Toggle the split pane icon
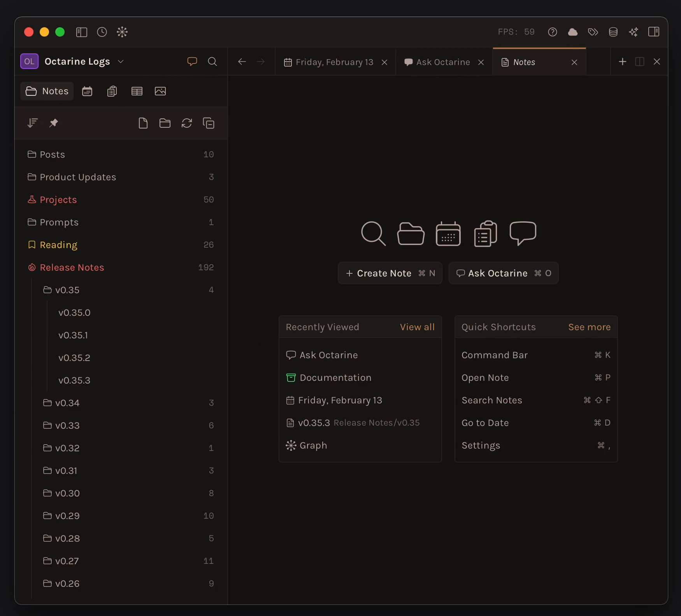 [x=640, y=62]
